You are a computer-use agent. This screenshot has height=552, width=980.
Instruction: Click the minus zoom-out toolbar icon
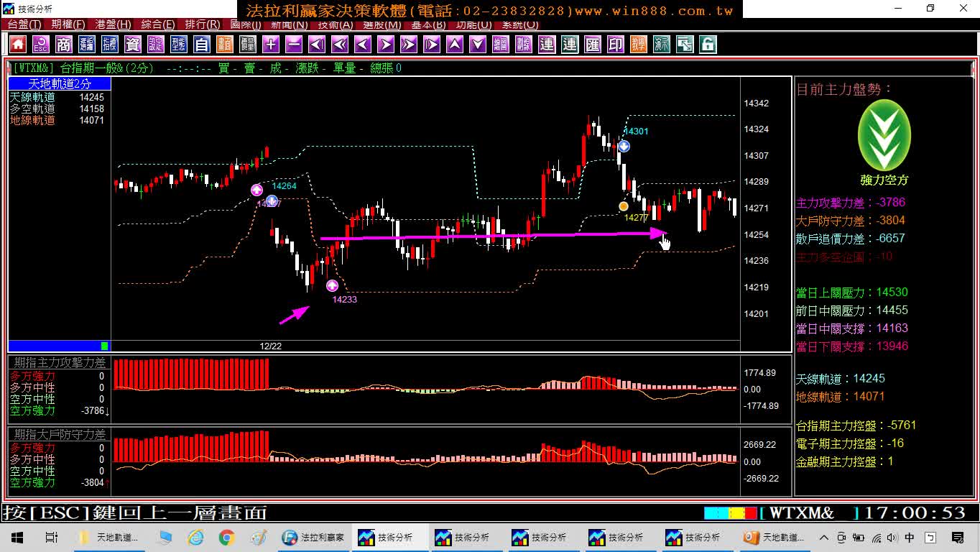click(x=294, y=45)
